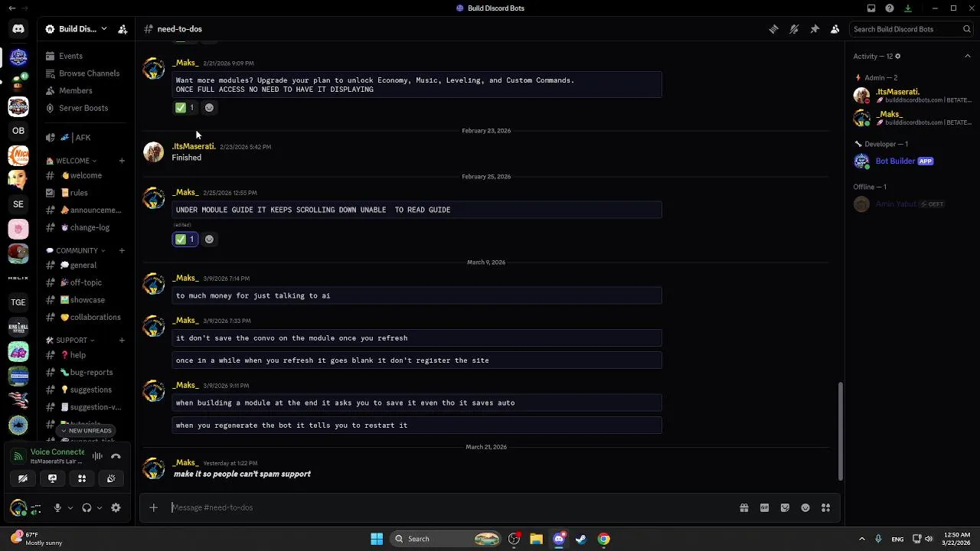The image size is (980, 551).
Task: Open Members in server sidebar
Action: point(85,90)
